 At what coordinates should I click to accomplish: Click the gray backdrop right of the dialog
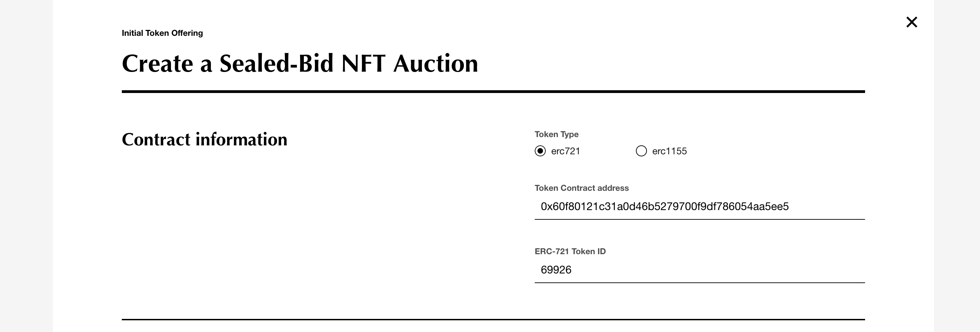point(957,166)
